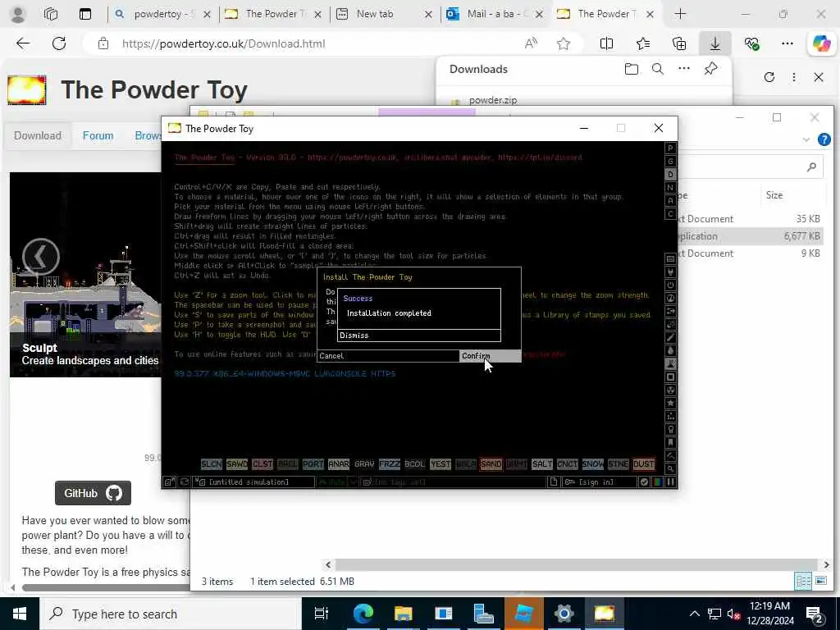Pin the Downloads panel
840x630 pixels.
(710, 69)
